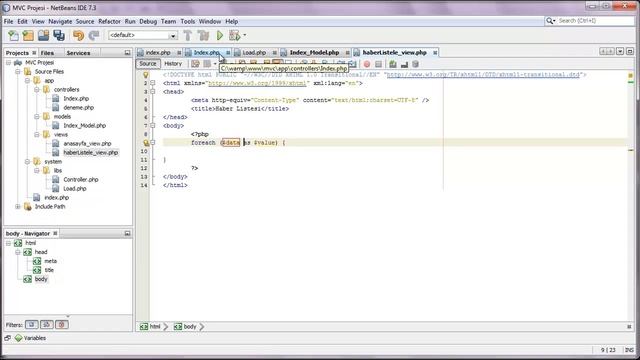This screenshot has width=640, height=360.
Task: Click the orange error stripe mark at top
Action: pyautogui.click(x=631, y=76)
